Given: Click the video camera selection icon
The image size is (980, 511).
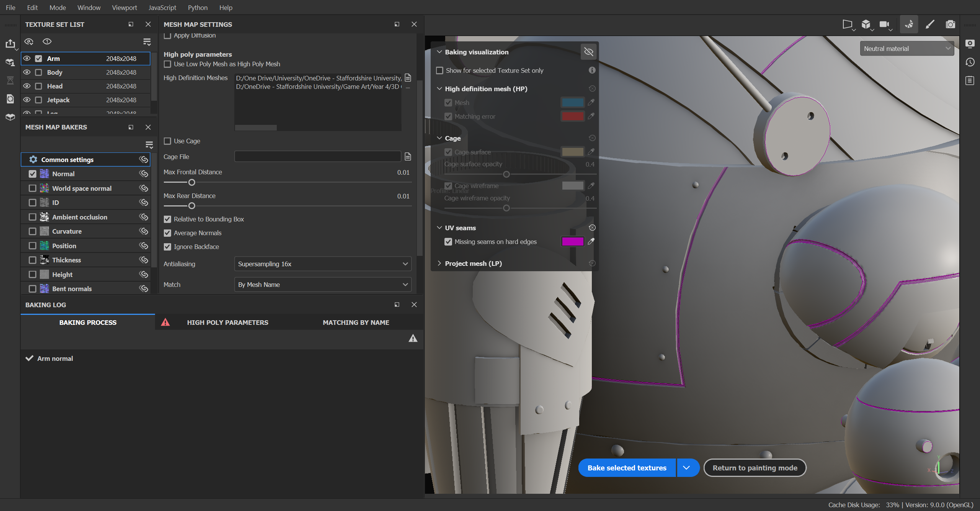Looking at the screenshot, I should (x=884, y=24).
